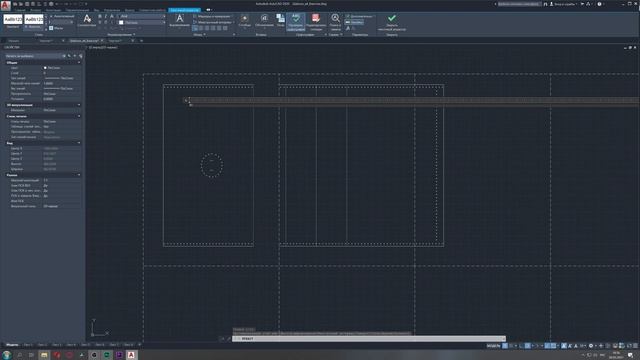Switch to the second layout tab
Viewport: 640px width, 360px height.
tap(42, 345)
